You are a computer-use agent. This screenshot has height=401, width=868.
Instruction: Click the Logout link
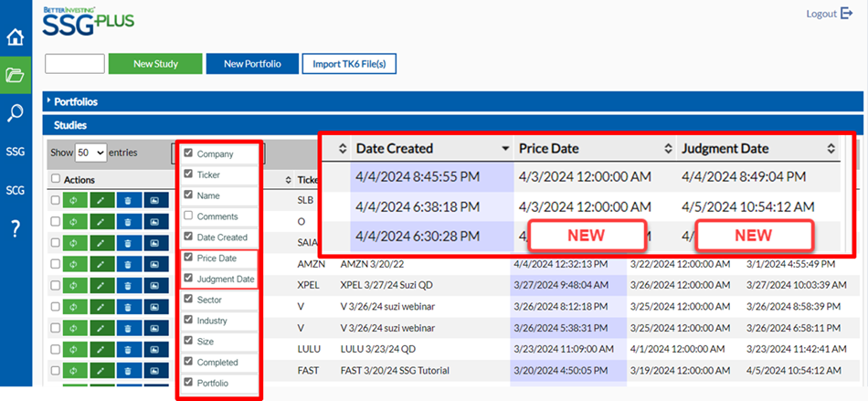tap(829, 14)
